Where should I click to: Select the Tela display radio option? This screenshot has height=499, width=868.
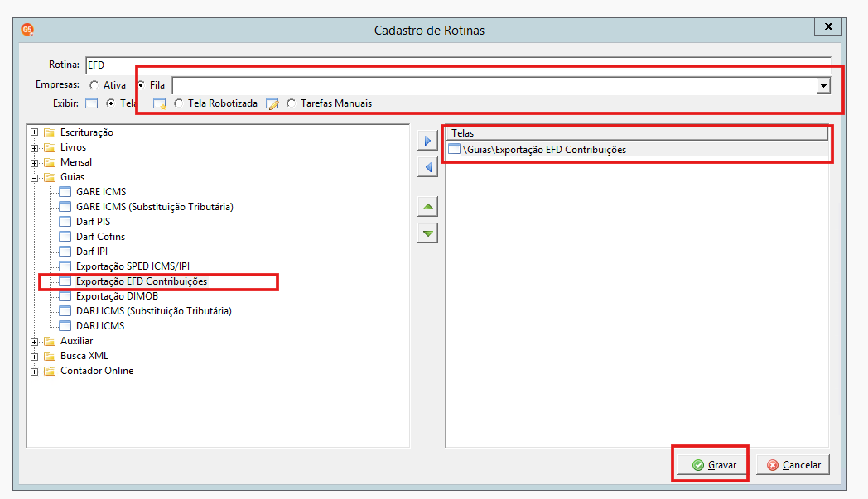111,103
